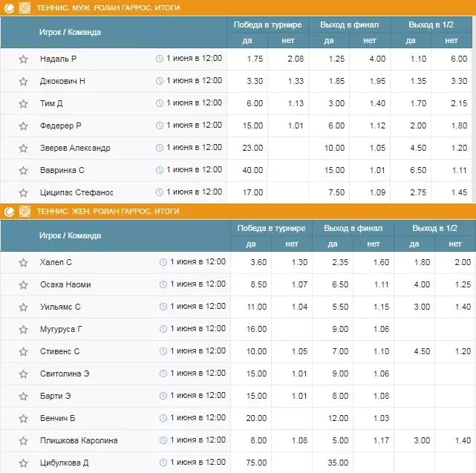Screen dimensions: 476x473
Task: Select Надаль semifinal no odds 6.00
Action: pyautogui.click(x=459, y=59)
